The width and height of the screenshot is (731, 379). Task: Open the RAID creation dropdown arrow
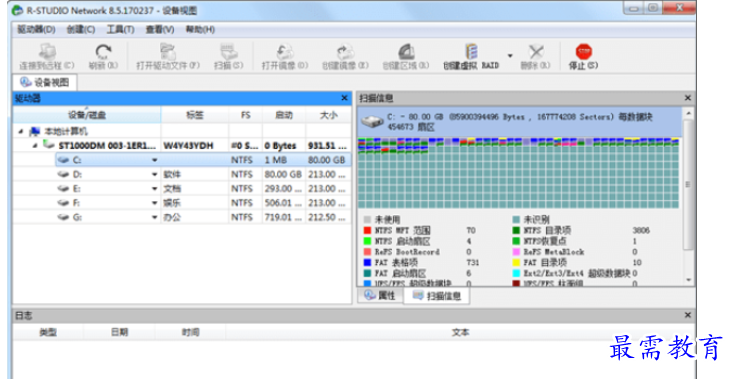[x=510, y=55]
